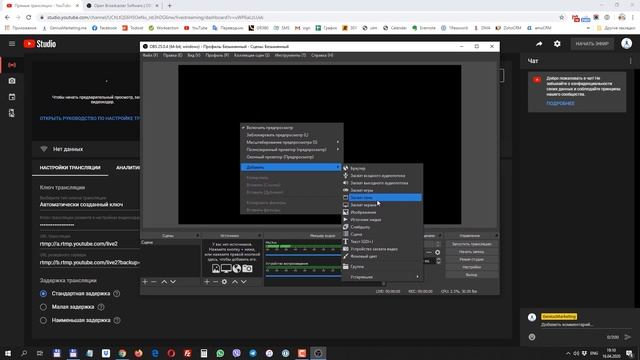Screen dimensions: 640x360
Task: Click Начать запись in OBS controls
Action: pos(471,252)
